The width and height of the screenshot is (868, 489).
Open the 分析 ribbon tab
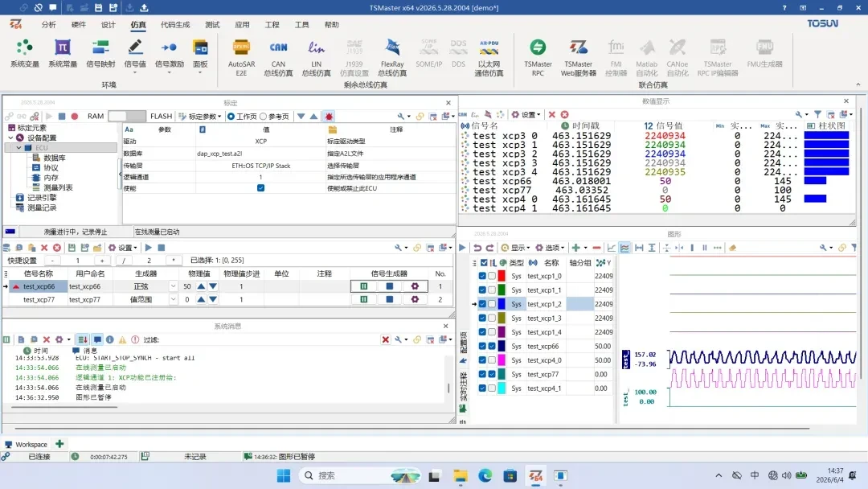coord(49,24)
